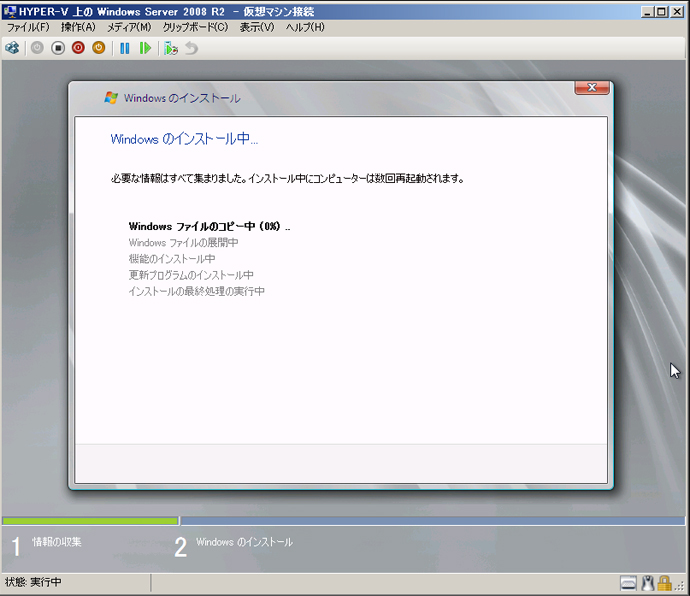
Task: Turn off the virtual machine with the stop icon
Action: point(58,48)
